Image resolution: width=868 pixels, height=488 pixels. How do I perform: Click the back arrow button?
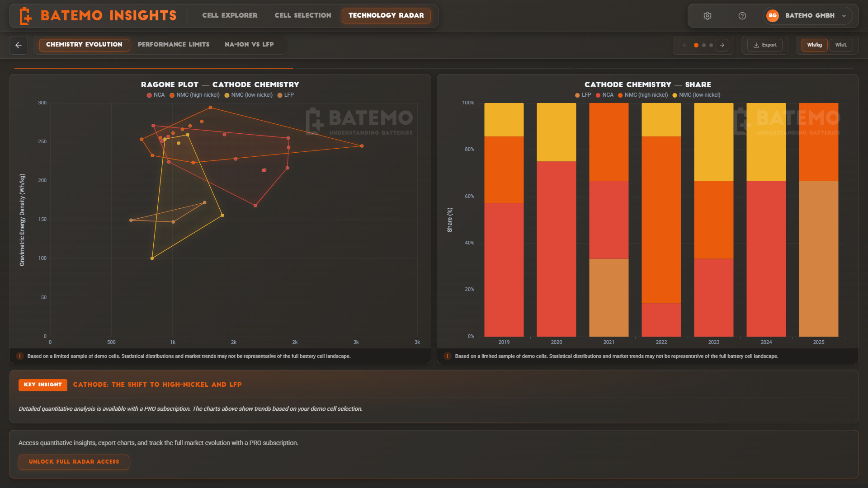pos(19,45)
